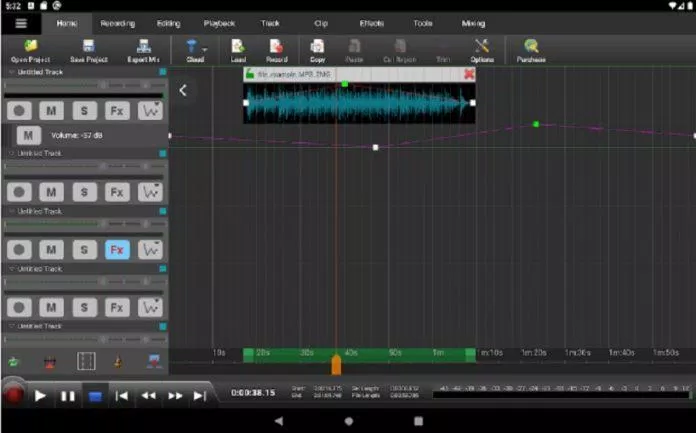Image resolution: width=696 pixels, height=433 pixels.
Task: Click the orange metronome icon
Action: [x=118, y=362]
